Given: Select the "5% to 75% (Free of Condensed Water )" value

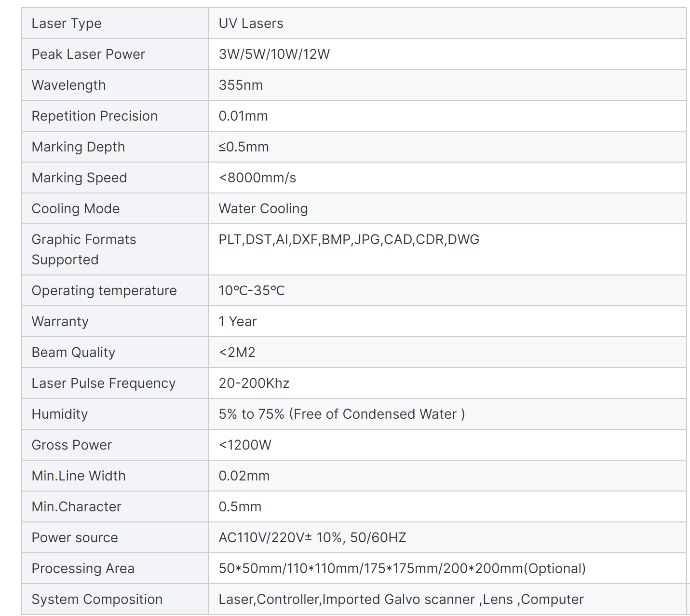Looking at the screenshot, I should [342, 414].
